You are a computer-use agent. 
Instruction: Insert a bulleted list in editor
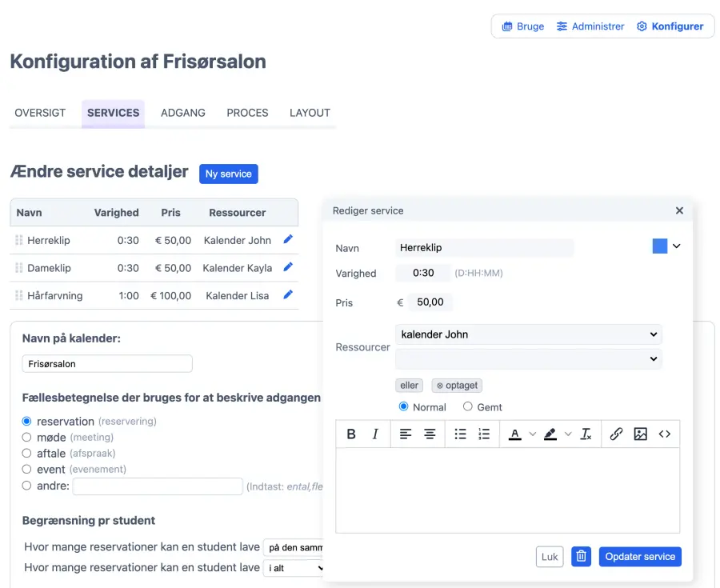coord(460,434)
